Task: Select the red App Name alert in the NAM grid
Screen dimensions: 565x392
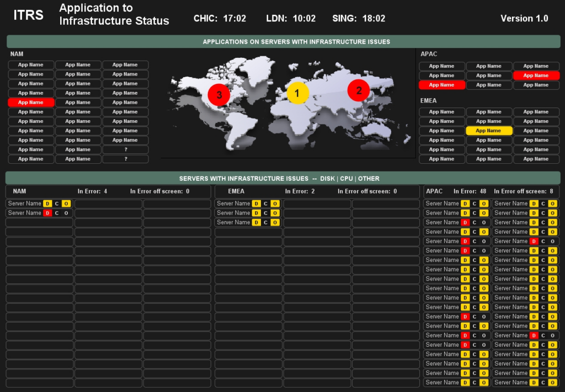Action: tap(31, 102)
